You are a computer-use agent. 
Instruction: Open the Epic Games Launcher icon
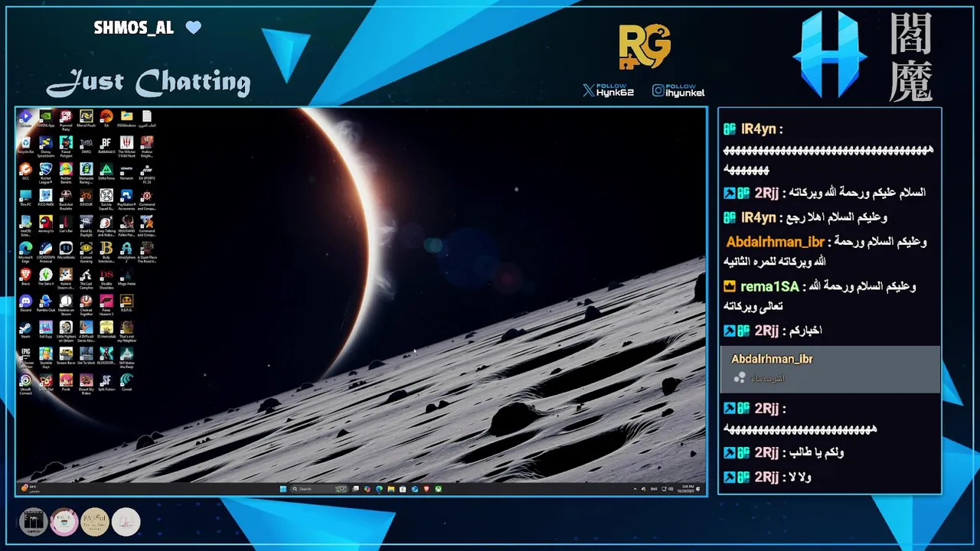coord(25,357)
